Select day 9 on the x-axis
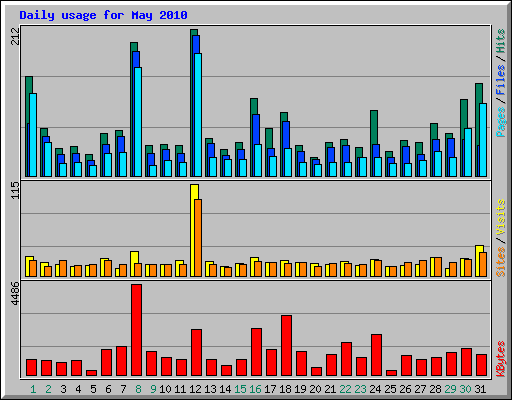 [153, 389]
